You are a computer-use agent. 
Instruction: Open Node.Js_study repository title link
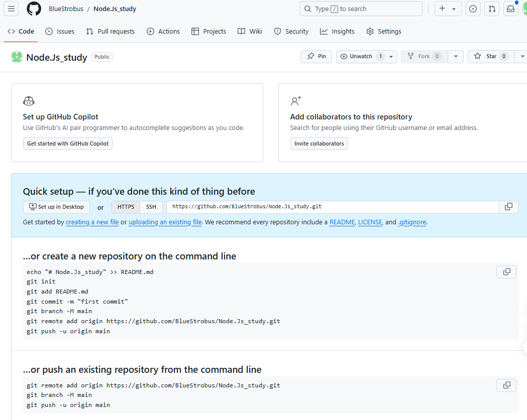point(57,57)
